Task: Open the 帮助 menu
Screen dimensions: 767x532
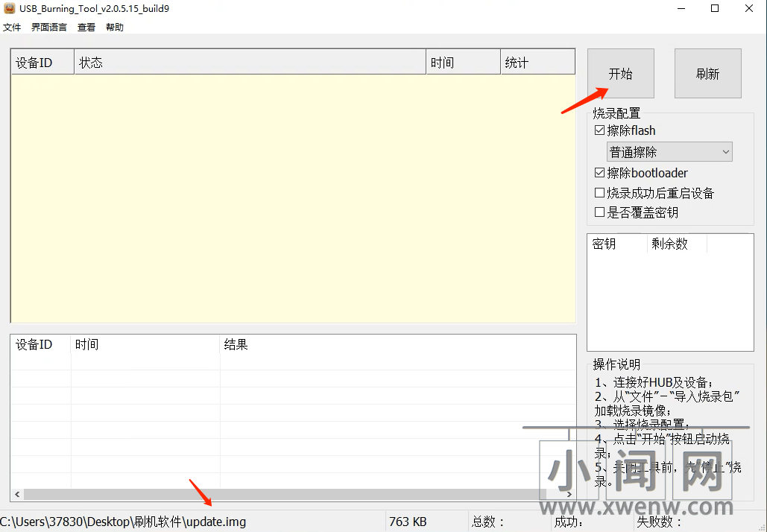Action: 115,28
